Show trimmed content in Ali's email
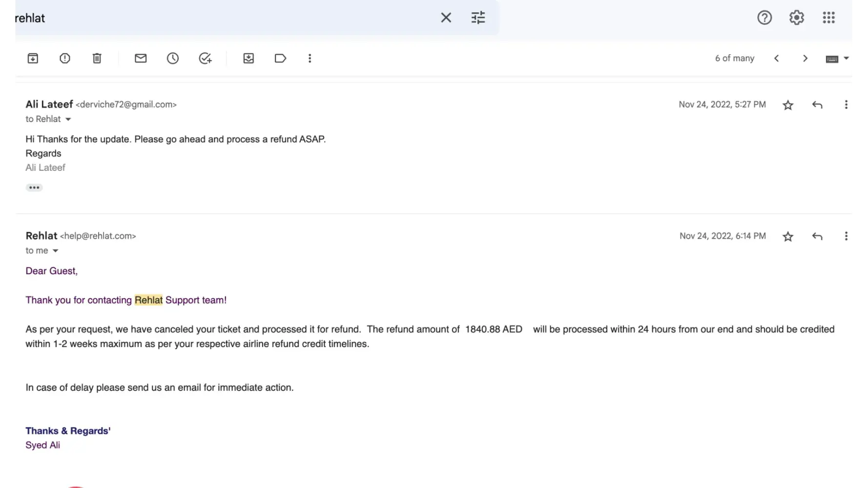This screenshot has width=868, height=488. 34,187
